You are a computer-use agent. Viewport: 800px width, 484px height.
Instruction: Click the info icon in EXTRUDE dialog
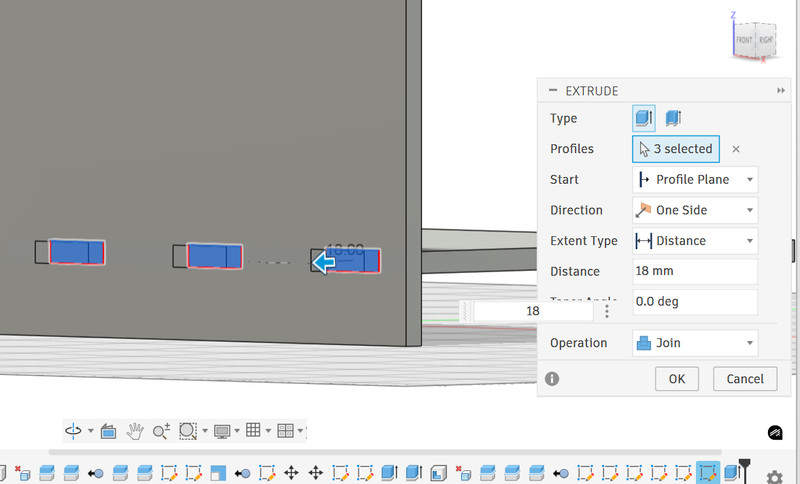(x=552, y=378)
